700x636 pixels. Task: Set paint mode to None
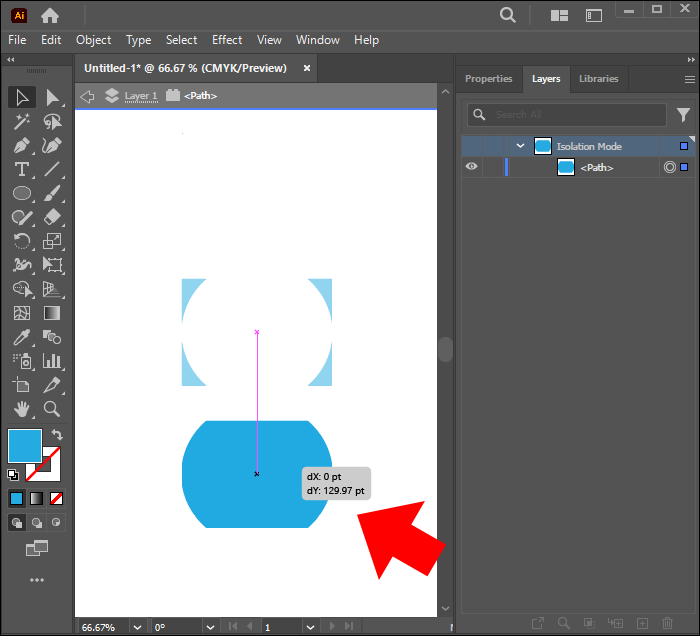(x=57, y=498)
